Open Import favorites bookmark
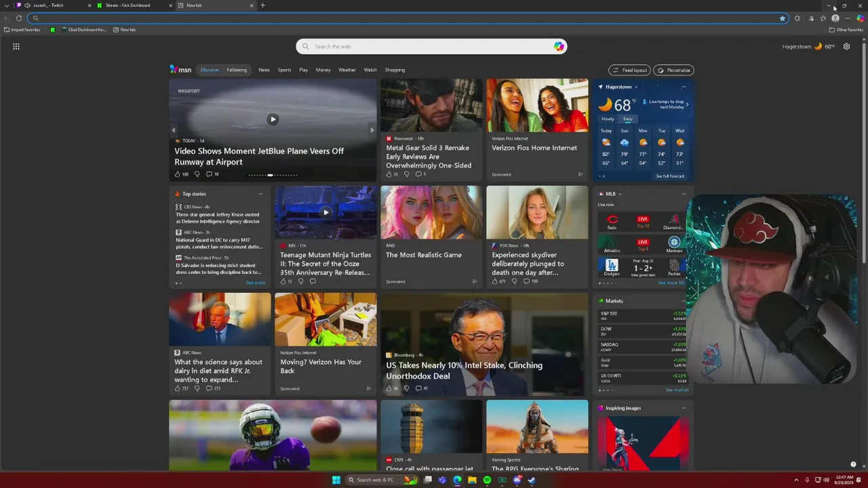 tap(22, 30)
